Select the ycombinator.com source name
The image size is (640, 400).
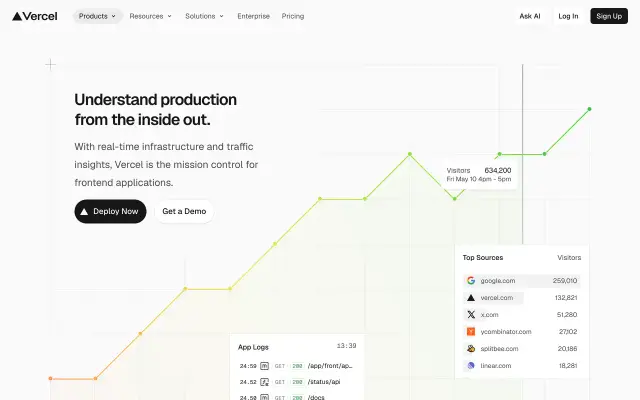point(506,332)
